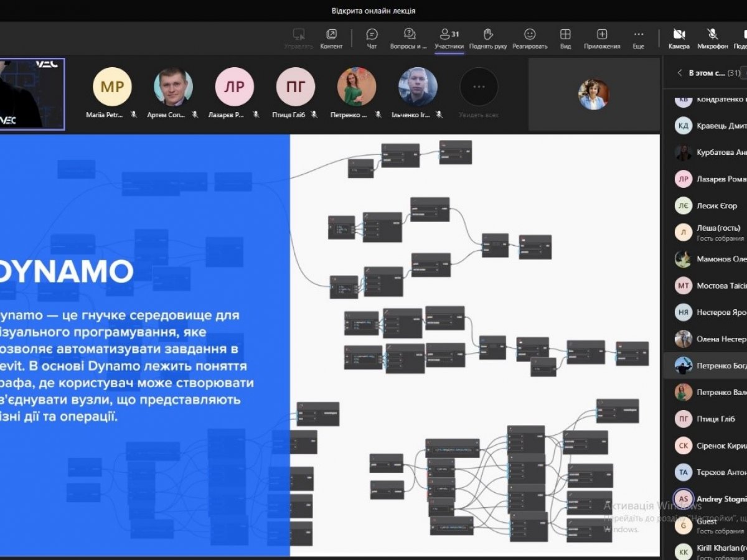The height and width of the screenshot is (560, 747).
Task: Click the small ПГ avatar in the participants list
Action: [684, 419]
